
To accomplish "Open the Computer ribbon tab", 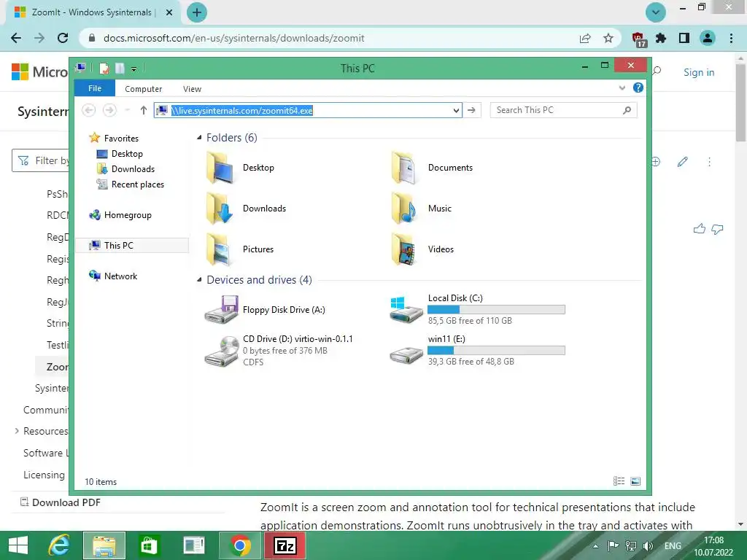I will pyautogui.click(x=144, y=89).
